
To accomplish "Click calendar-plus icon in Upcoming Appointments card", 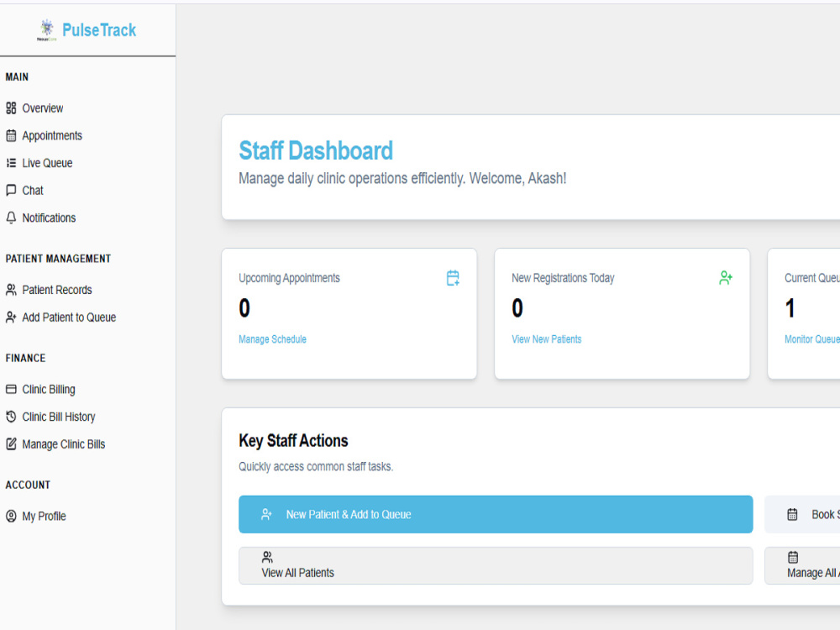I will point(454,278).
